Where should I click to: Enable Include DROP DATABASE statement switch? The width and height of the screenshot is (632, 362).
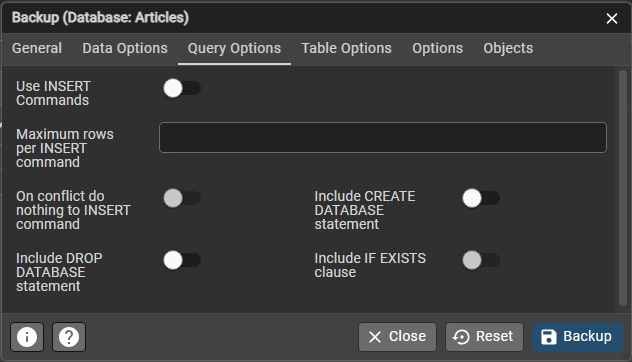click(182, 260)
